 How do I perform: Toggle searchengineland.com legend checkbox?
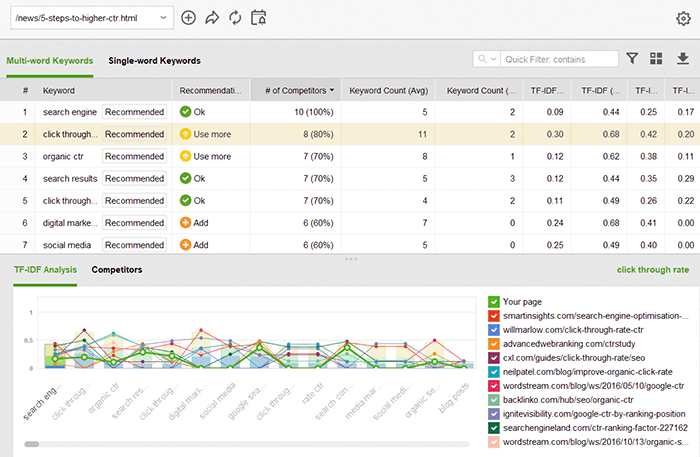click(493, 428)
